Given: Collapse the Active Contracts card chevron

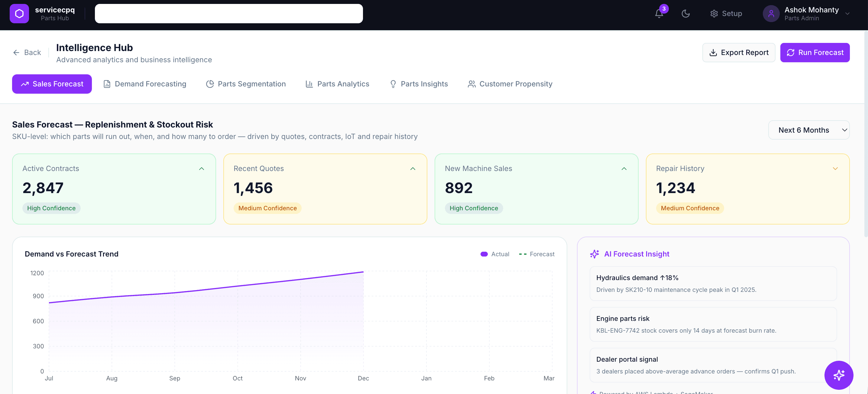Looking at the screenshot, I should pos(202,169).
